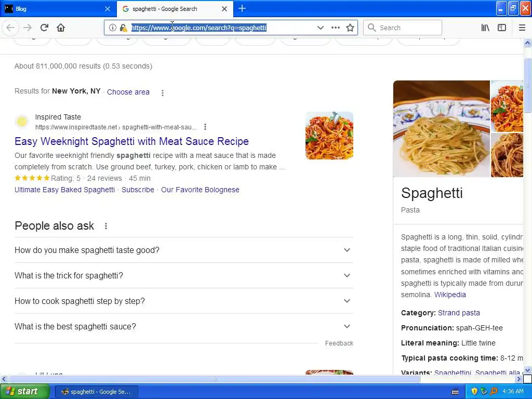Click vertical scrollbar up arrow
Image resolution: width=532 pixels, height=399 pixels.
pos(527,43)
